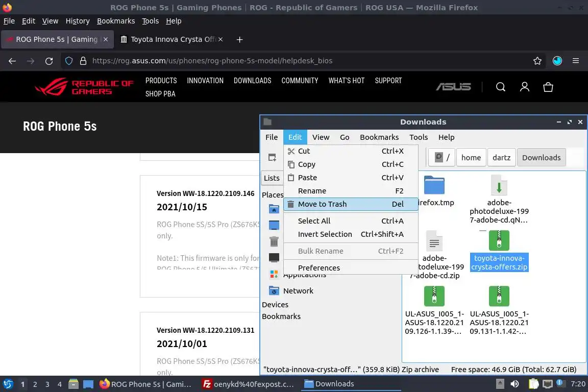Open the Go menu in file manager

pyautogui.click(x=345, y=137)
